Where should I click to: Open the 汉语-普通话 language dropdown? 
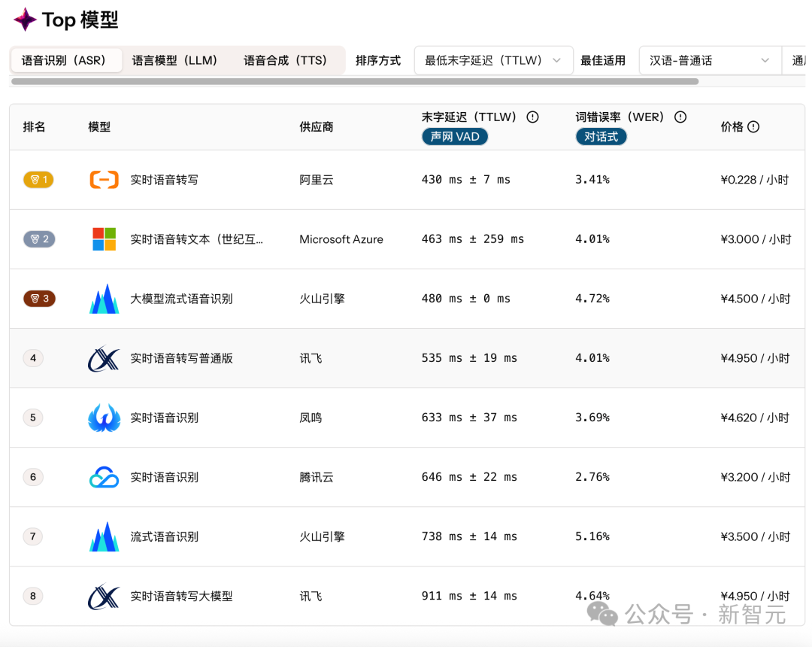coord(709,59)
